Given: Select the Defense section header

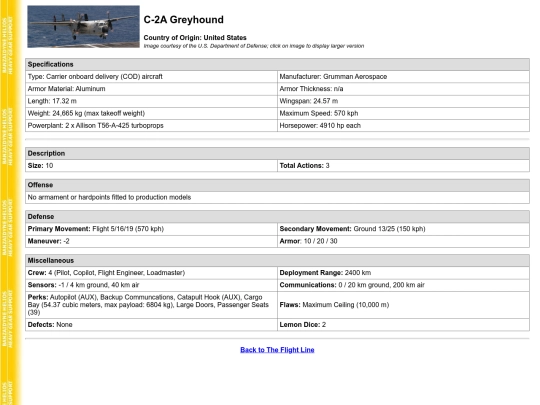Looking at the screenshot, I should [277, 217].
